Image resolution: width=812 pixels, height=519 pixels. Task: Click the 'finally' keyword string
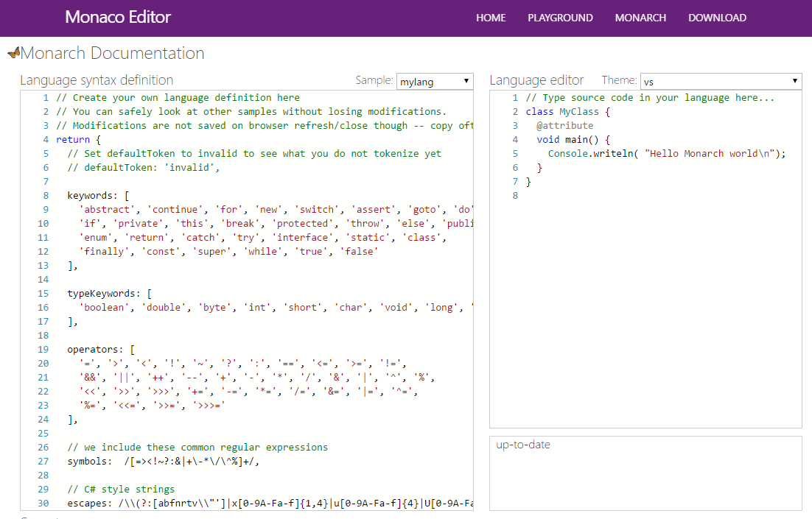tap(104, 252)
